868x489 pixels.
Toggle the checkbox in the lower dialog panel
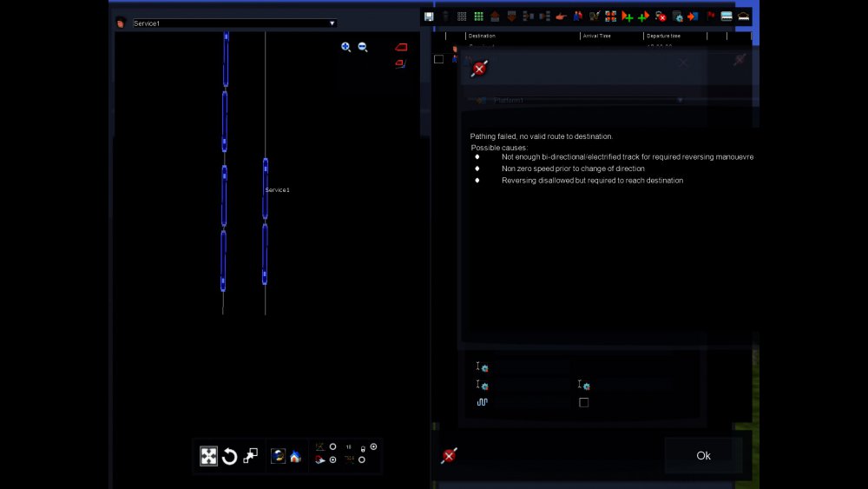click(583, 402)
